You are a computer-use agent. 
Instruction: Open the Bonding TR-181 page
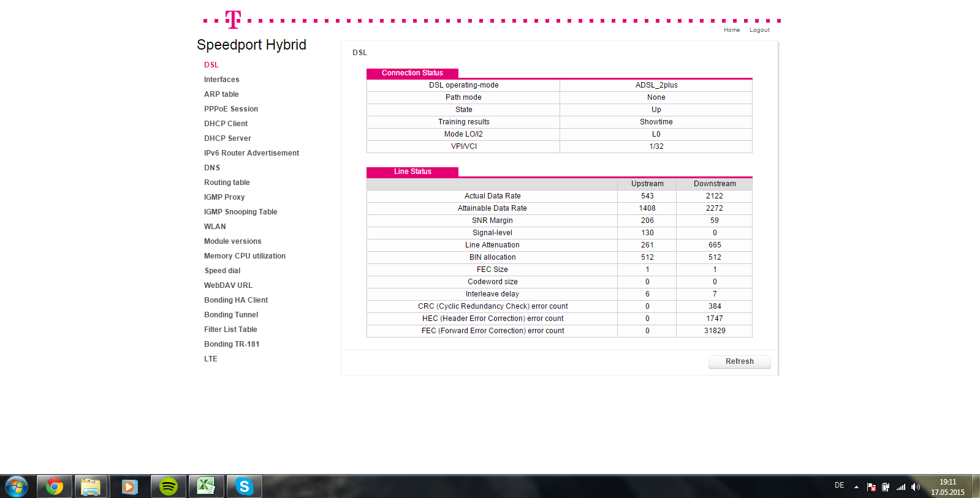(x=232, y=344)
